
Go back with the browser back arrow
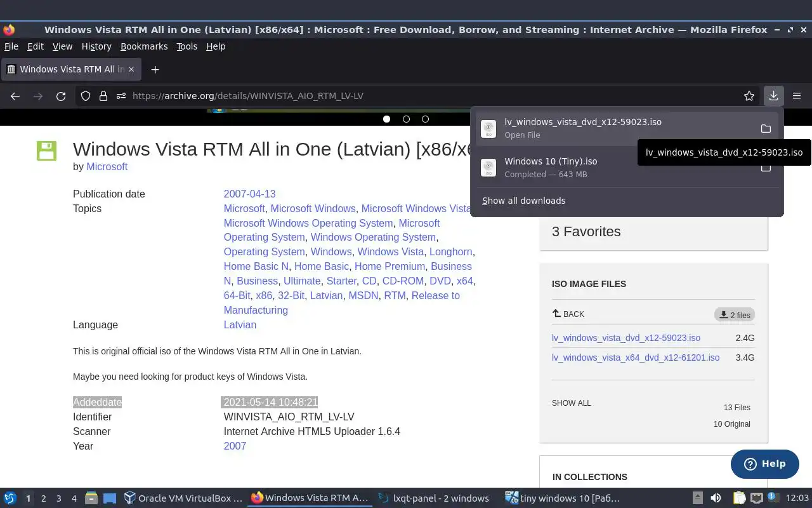point(15,96)
